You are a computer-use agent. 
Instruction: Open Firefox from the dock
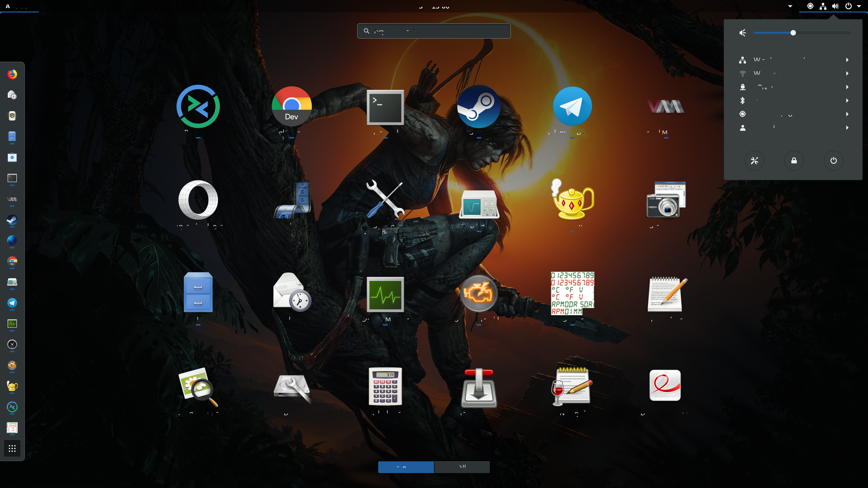tap(12, 74)
